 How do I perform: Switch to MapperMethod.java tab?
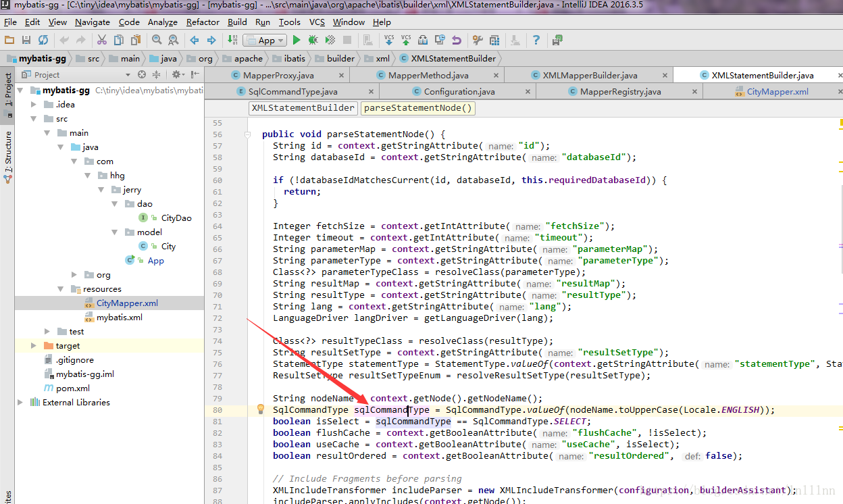pos(428,75)
